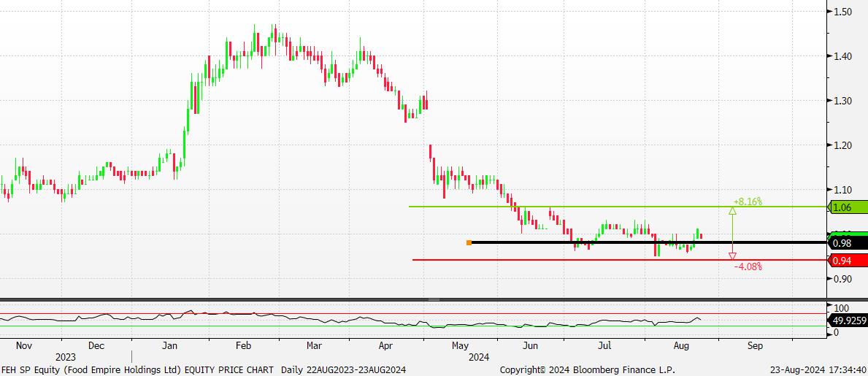Click the +8.16% upside label
The width and height of the screenshot is (868, 376).
coord(748,201)
